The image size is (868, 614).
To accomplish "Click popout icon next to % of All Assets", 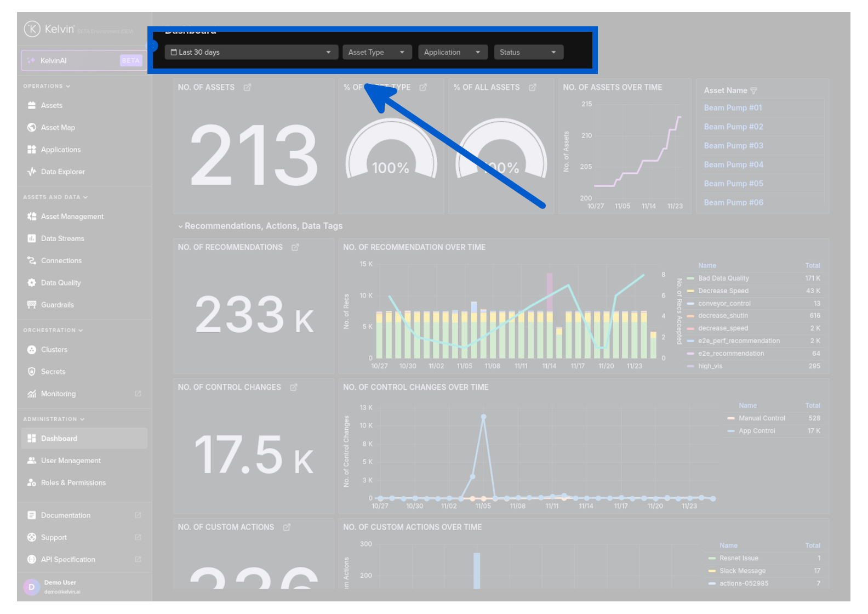I will click(532, 88).
